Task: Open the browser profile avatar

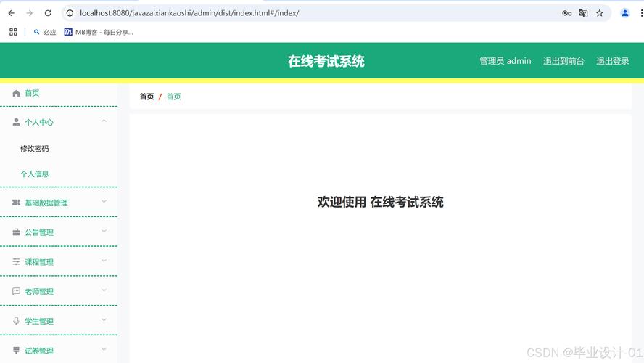Action: coord(624,13)
